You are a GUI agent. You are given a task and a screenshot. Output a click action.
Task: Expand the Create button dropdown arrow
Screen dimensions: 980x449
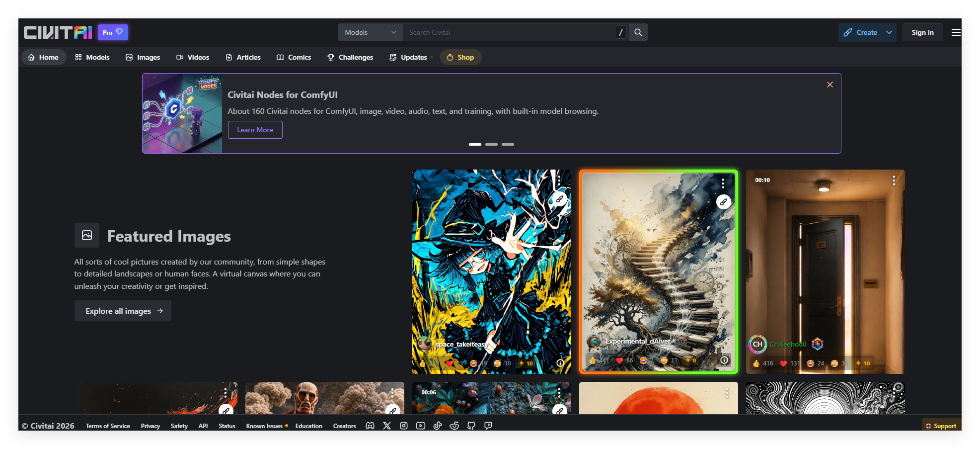point(889,32)
